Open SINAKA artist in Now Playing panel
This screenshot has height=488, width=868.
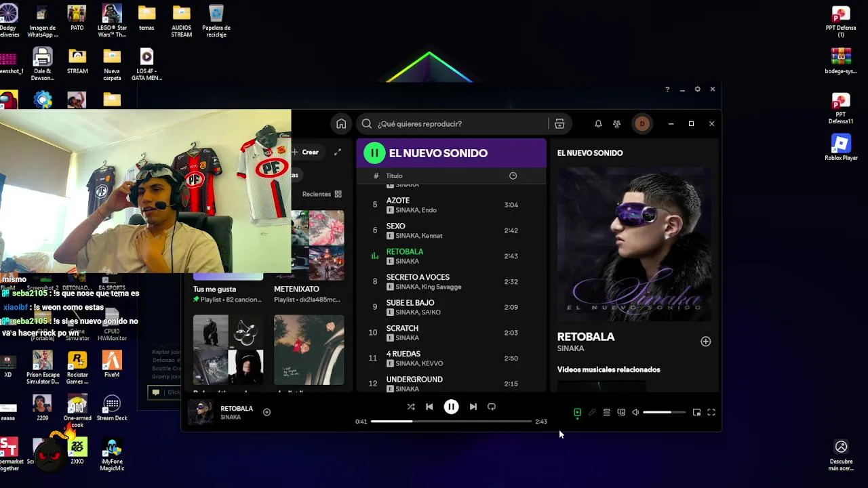[x=570, y=348]
